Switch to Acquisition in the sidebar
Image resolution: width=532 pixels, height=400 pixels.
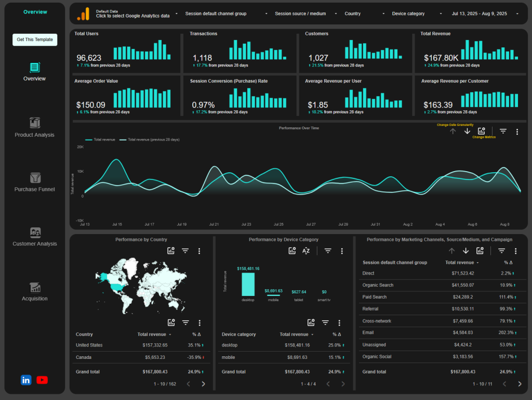pyautogui.click(x=34, y=287)
